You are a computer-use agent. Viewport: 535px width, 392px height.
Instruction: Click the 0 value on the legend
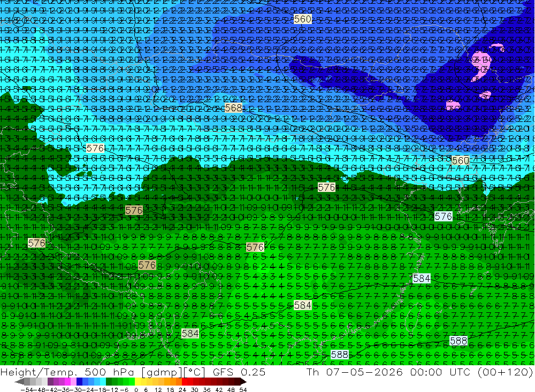click(x=136, y=390)
